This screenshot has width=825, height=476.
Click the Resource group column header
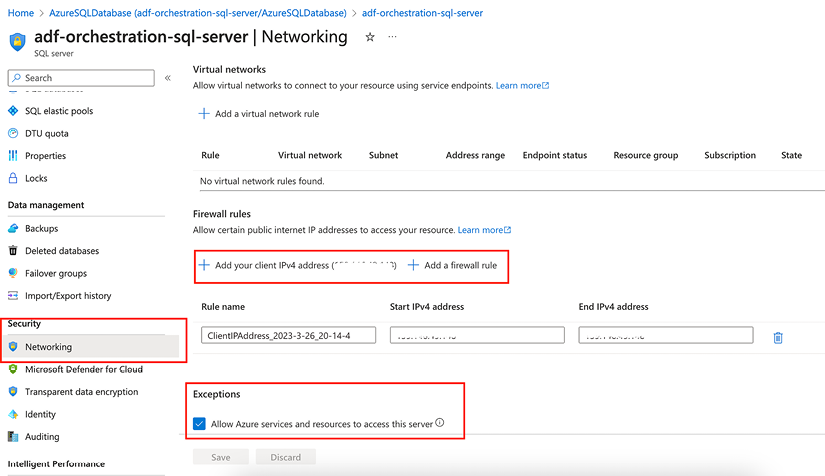646,155
